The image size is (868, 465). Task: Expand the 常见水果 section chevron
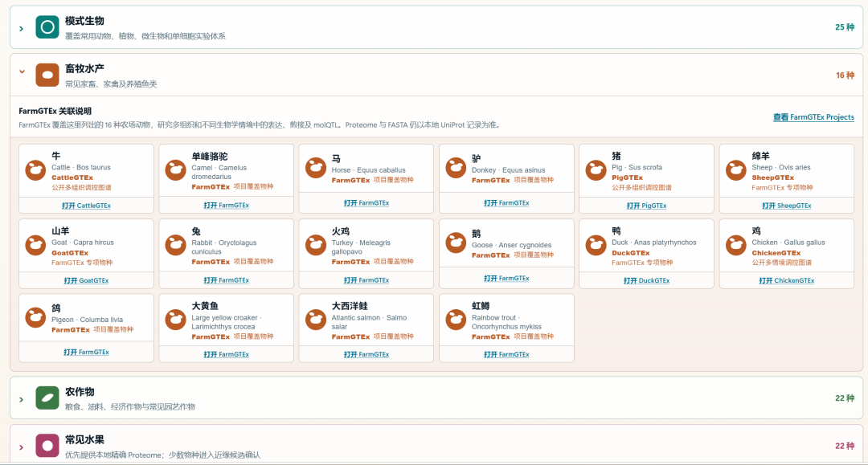[21, 447]
